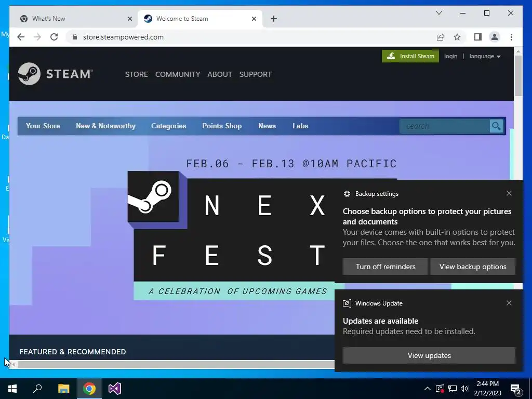Image resolution: width=532 pixels, height=399 pixels.
Task: Open taskbar search magnifier
Action: pyautogui.click(x=37, y=389)
